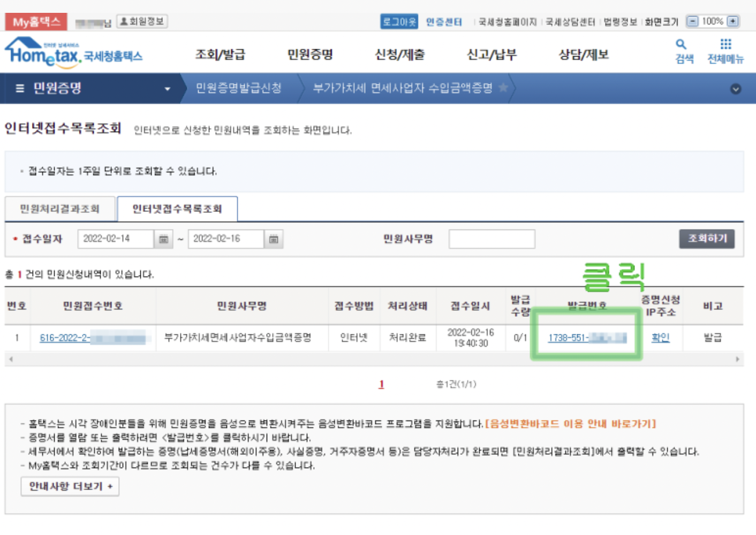Screen dimensions: 756x535
Task: Expand the 안내사항 더보기 section
Action: point(70,486)
